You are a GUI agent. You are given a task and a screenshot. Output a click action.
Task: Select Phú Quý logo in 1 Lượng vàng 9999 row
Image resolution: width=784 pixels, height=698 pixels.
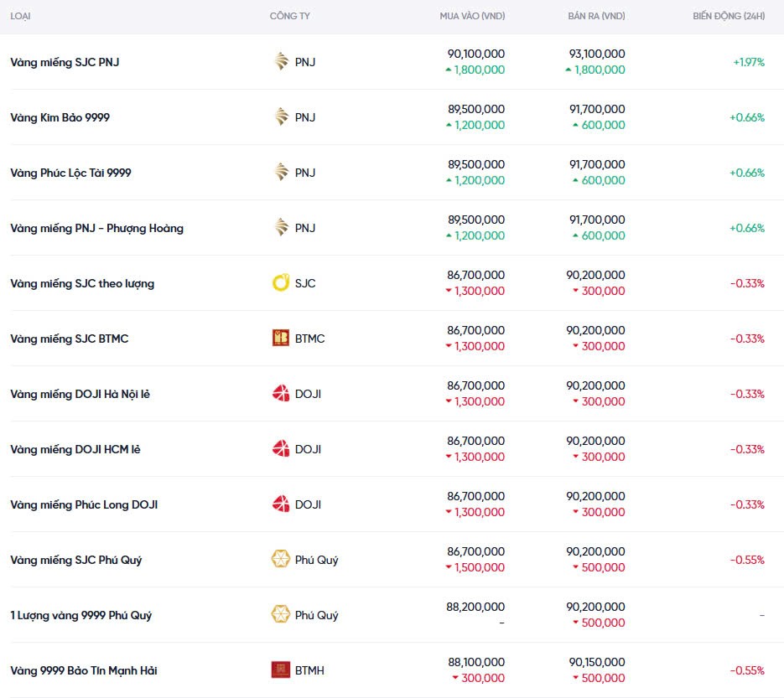coord(281,615)
